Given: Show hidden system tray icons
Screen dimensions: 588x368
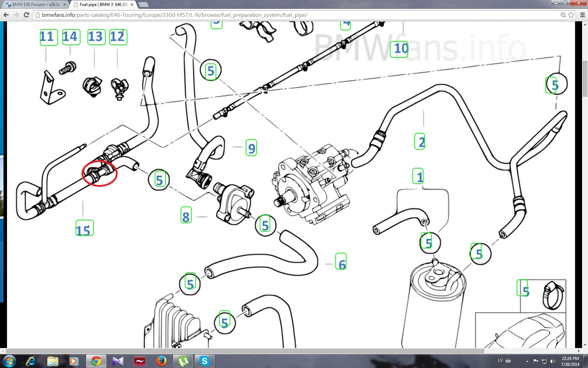Looking at the screenshot, I should tap(527, 361).
